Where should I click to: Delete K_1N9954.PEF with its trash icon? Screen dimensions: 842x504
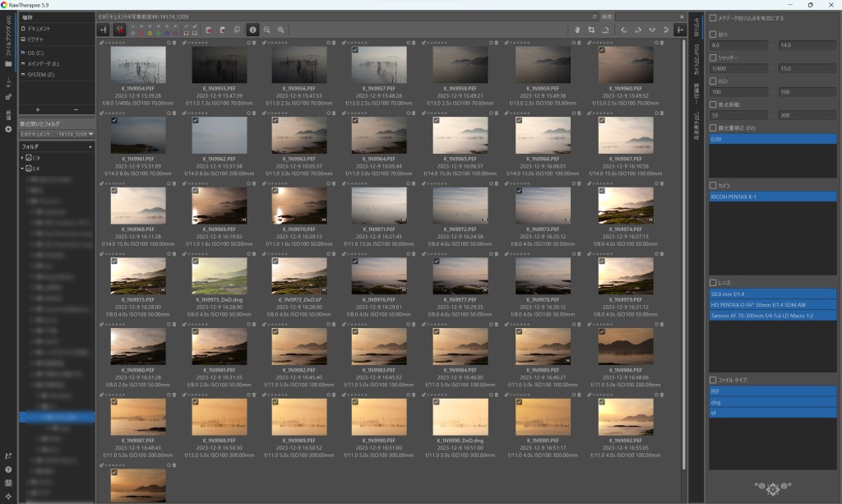click(x=174, y=43)
